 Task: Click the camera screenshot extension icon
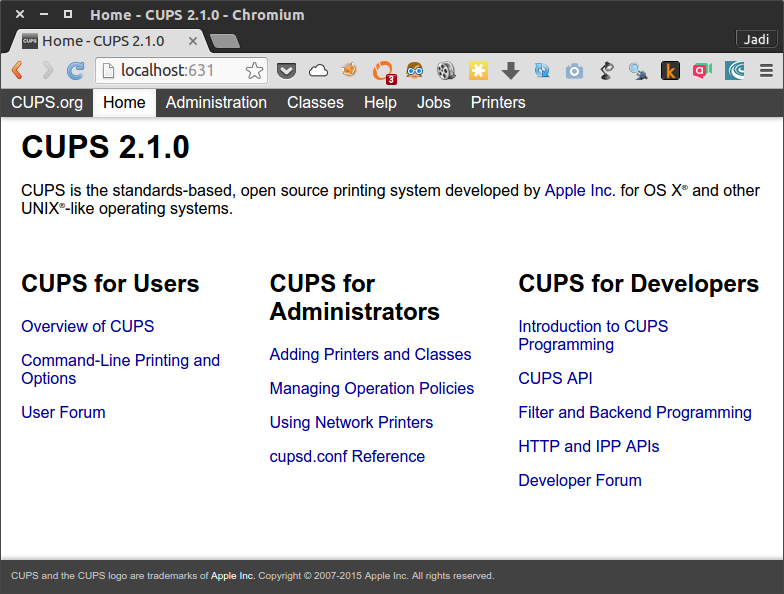tap(574, 71)
